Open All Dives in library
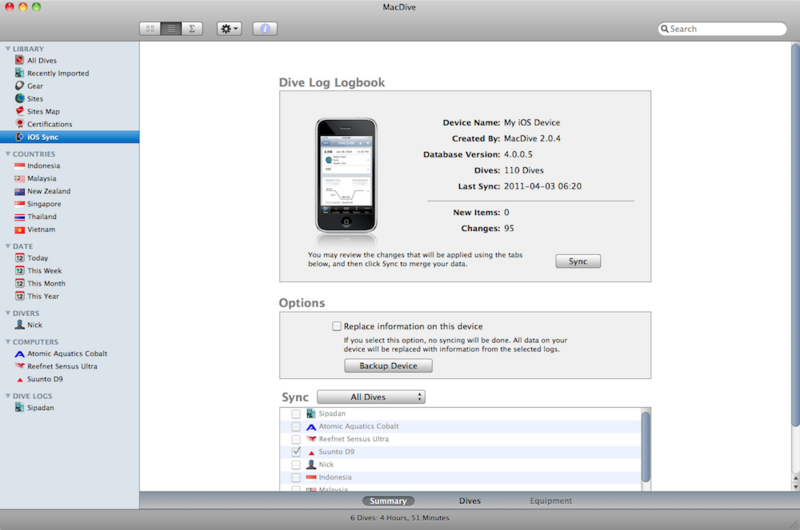The image size is (800, 530). (42, 60)
